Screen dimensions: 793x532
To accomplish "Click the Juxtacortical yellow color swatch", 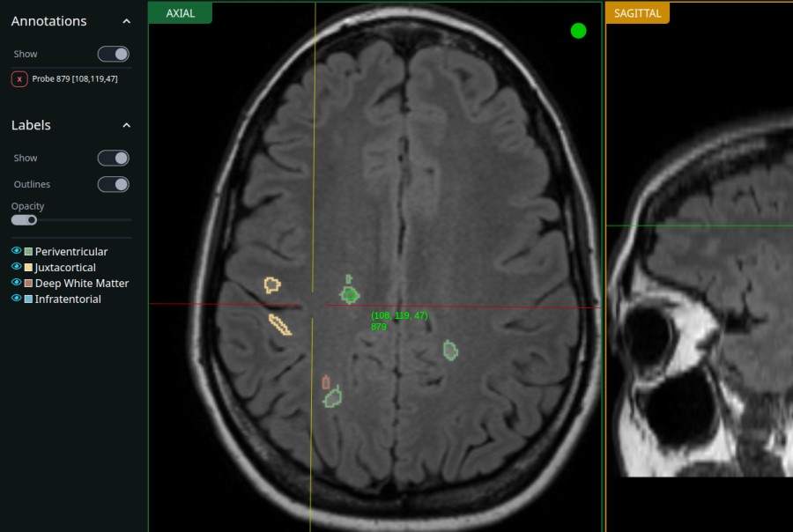I will click(29, 267).
